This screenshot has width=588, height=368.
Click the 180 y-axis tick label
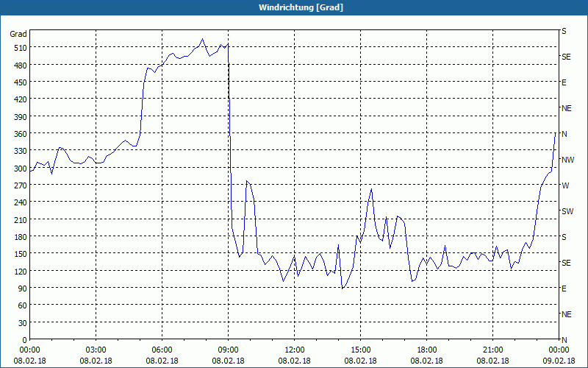point(21,236)
